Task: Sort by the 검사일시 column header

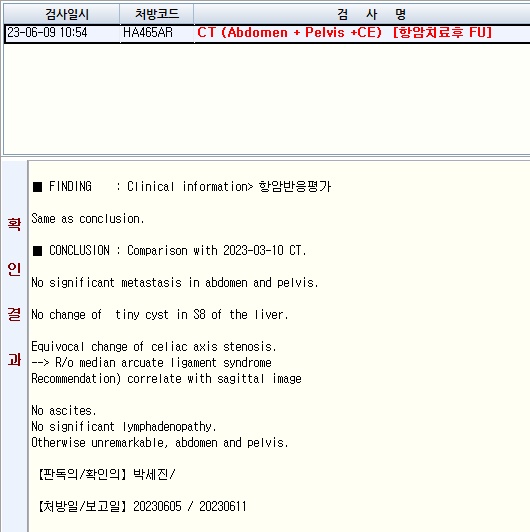Action: coord(62,14)
